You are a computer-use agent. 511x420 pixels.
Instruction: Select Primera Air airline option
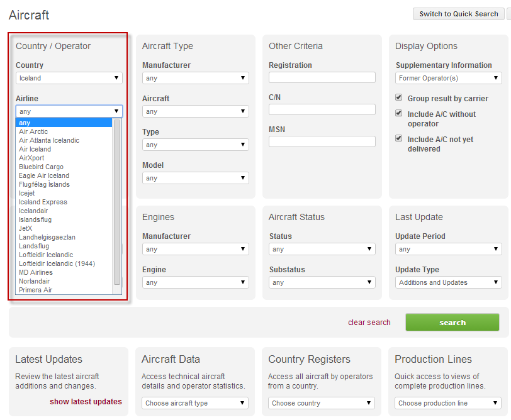pos(35,290)
